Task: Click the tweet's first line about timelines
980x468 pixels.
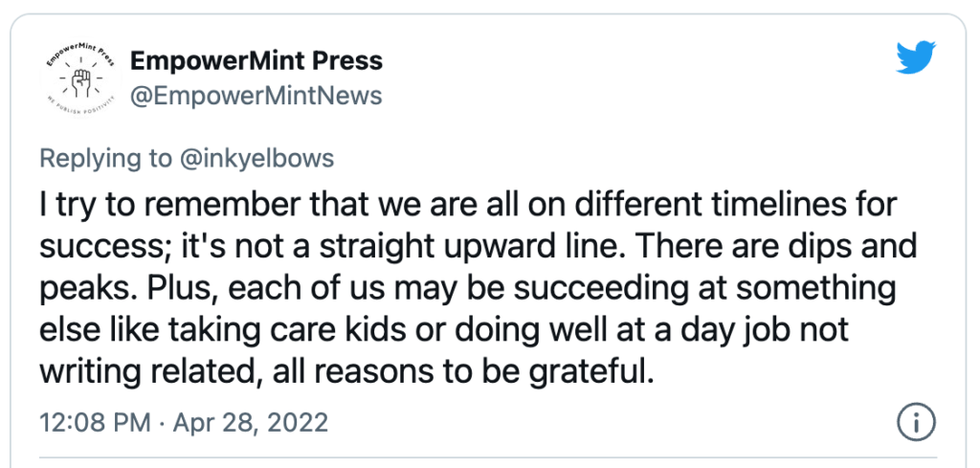Action: (469, 206)
